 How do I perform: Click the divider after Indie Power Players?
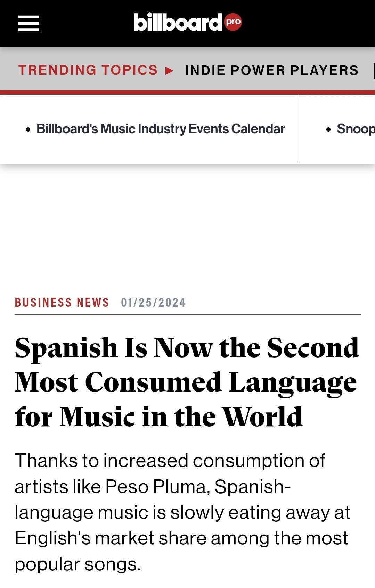pyautogui.click(x=374, y=70)
